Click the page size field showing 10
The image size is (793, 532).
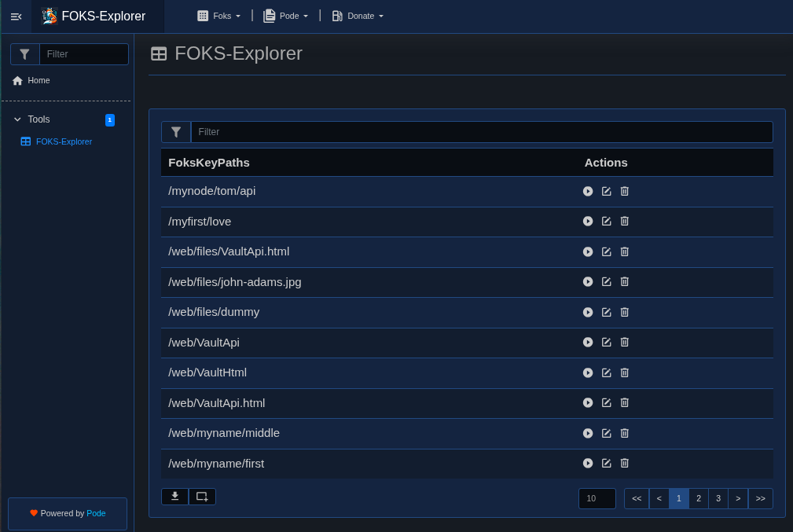[597, 498]
